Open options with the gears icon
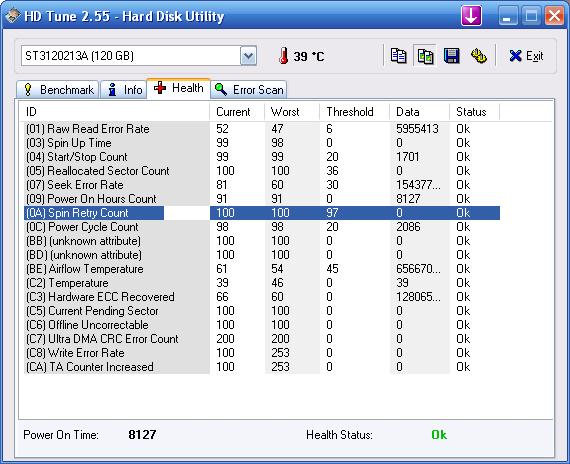The image size is (570, 464). coord(478,56)
